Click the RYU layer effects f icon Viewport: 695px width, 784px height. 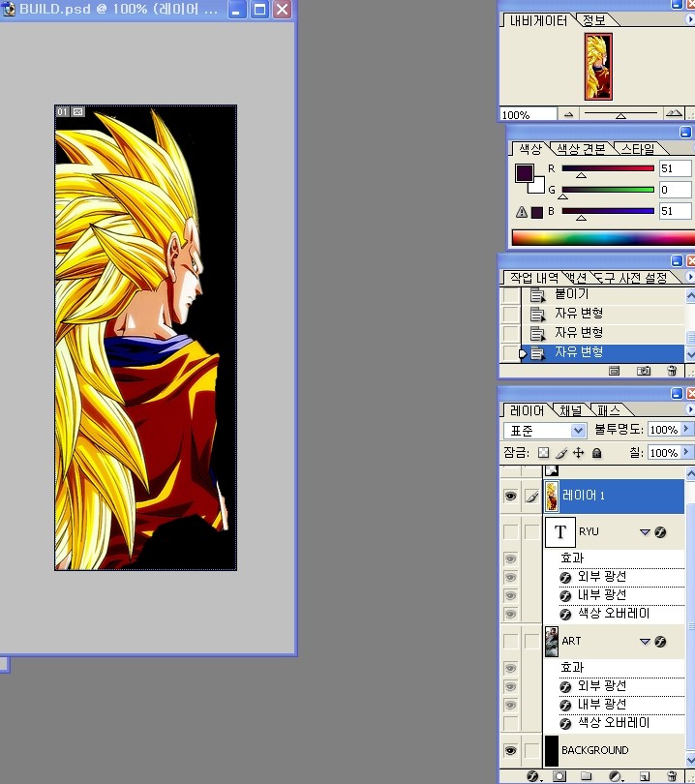660,532
